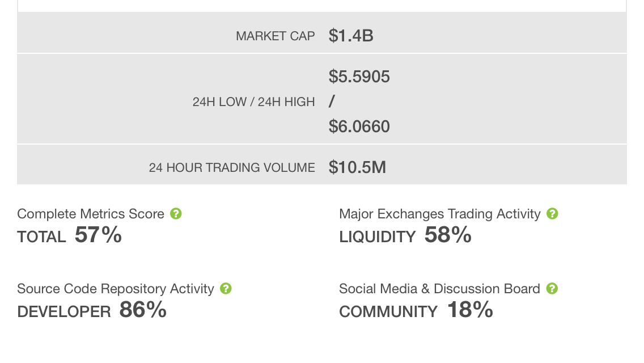
Task: Click the Complete Metrics Score heading
Action: pyautogui.click(x=91, y=214)
